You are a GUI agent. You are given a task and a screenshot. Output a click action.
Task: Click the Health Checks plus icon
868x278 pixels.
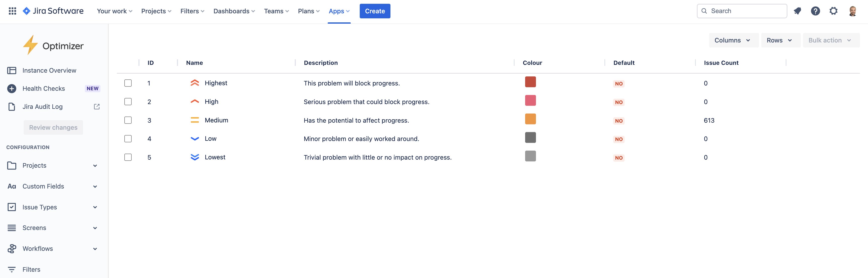(12, 88)
